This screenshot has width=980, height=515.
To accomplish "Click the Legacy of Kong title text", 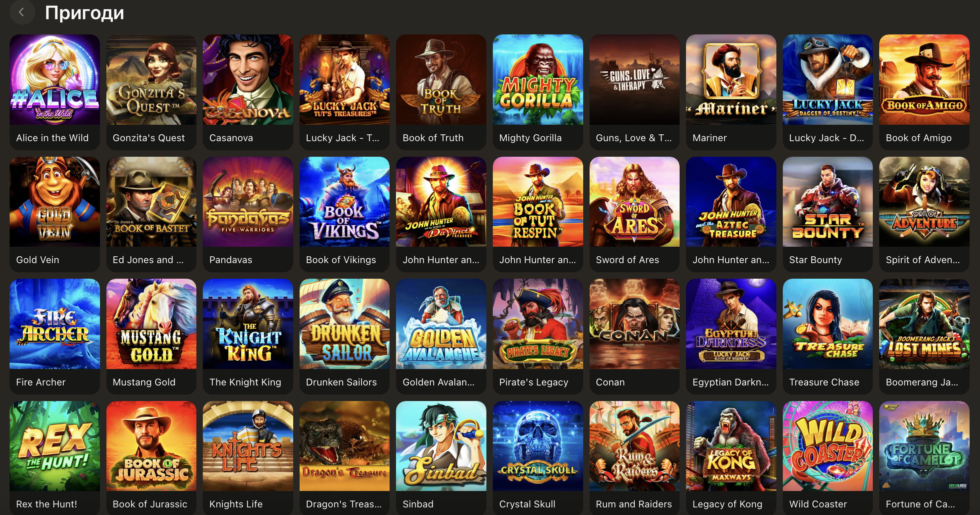I will (727, 504).
